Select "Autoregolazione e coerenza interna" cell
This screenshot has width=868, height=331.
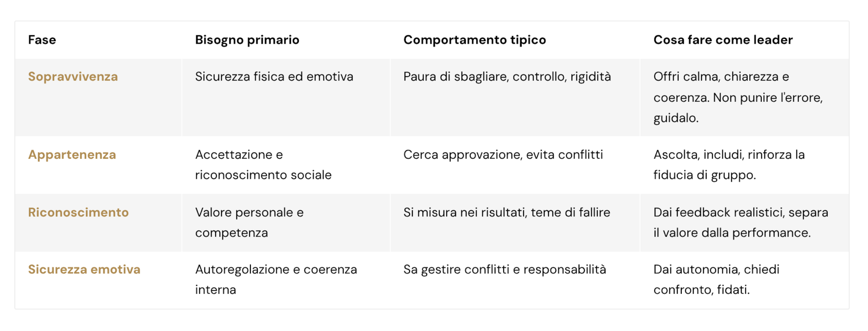point(276,279)
